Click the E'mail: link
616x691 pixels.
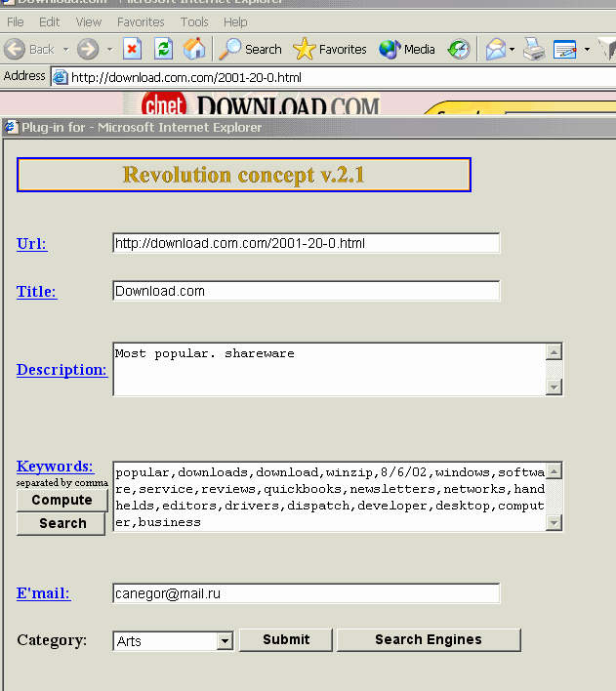point(43,593)
